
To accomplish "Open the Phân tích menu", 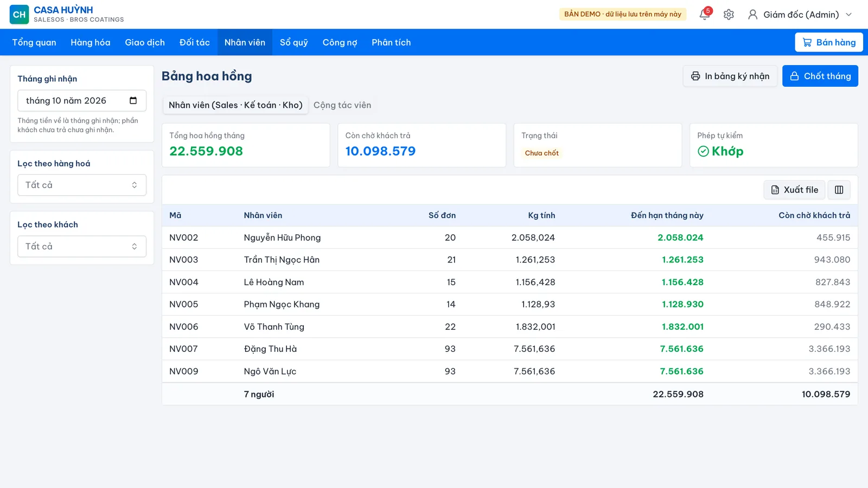I will click(391, 42).
